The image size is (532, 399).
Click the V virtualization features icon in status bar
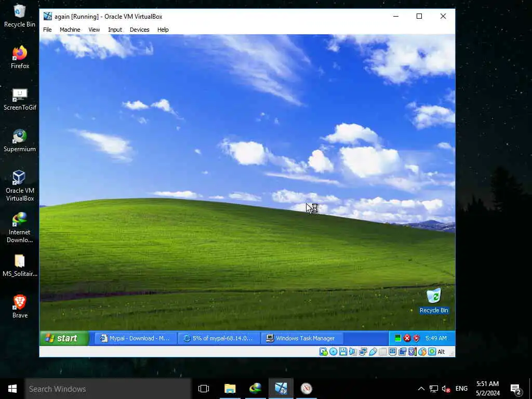412,352
